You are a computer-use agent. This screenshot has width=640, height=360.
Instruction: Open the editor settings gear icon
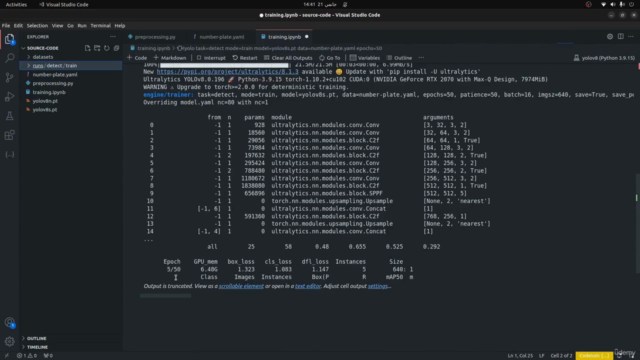pos(610,37)
